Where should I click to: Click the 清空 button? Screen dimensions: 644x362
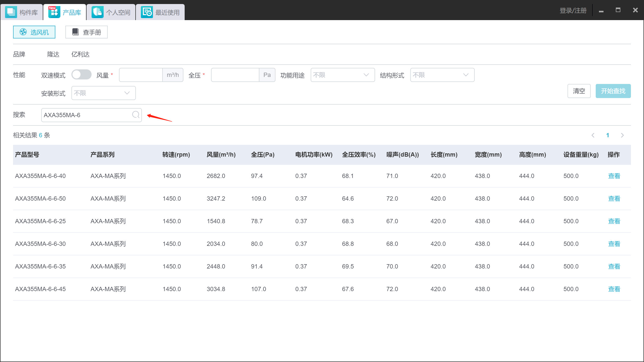tap(579, 91)
